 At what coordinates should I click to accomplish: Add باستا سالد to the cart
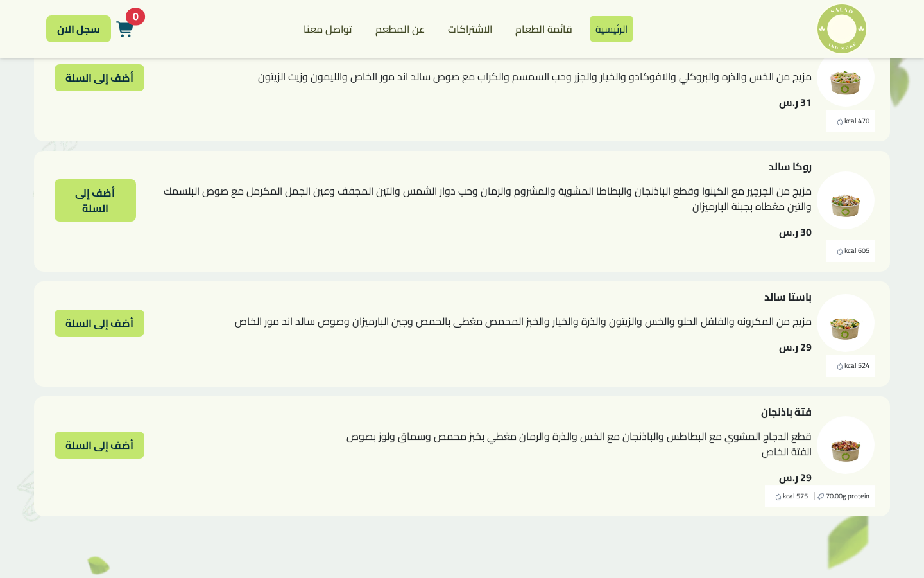tap(99, 323)
